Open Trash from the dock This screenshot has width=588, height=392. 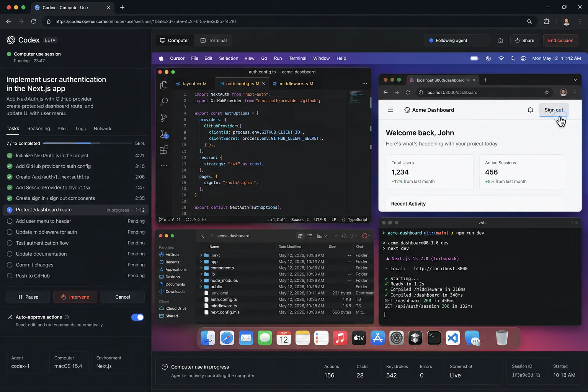coord(501,338)
